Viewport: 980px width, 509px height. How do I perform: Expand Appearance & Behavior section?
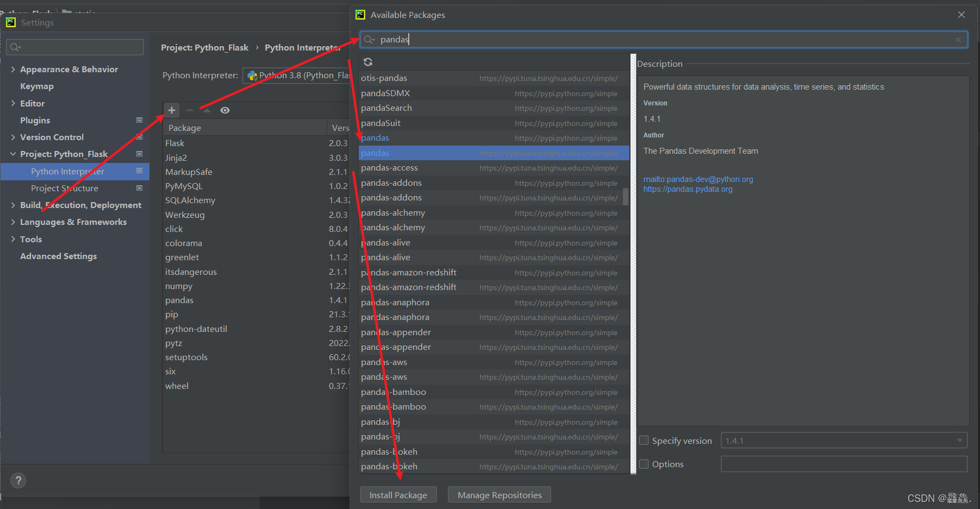click(x=13, y=70)
